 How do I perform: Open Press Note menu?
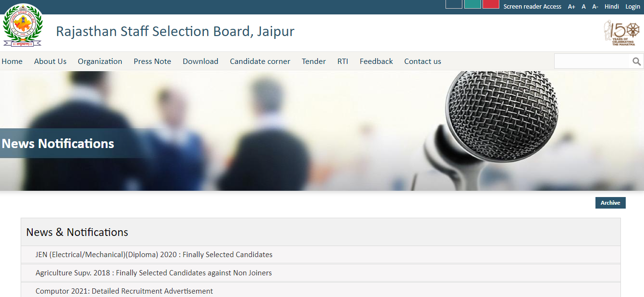tap(152, 61)
